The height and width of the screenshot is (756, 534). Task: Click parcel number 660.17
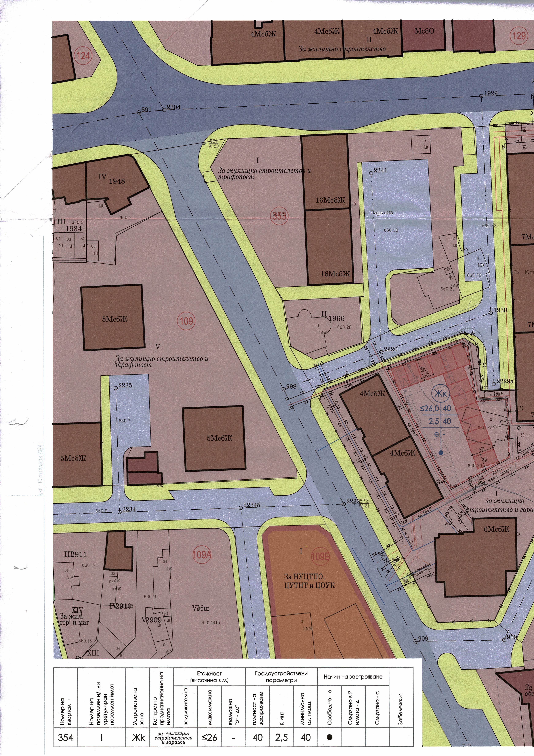[89, 565]
